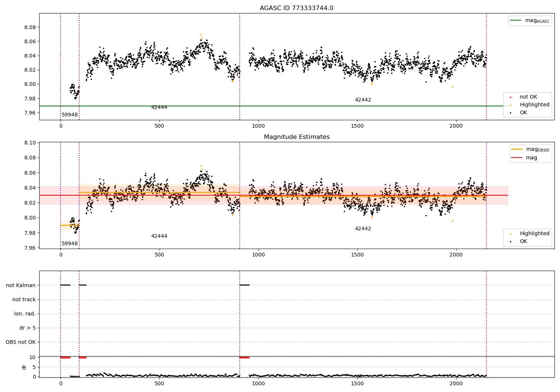Click "Highlighted" in the Magnitude Estimates legend
560x392 pixels.
pyautogui.click(x=534, y=234)
